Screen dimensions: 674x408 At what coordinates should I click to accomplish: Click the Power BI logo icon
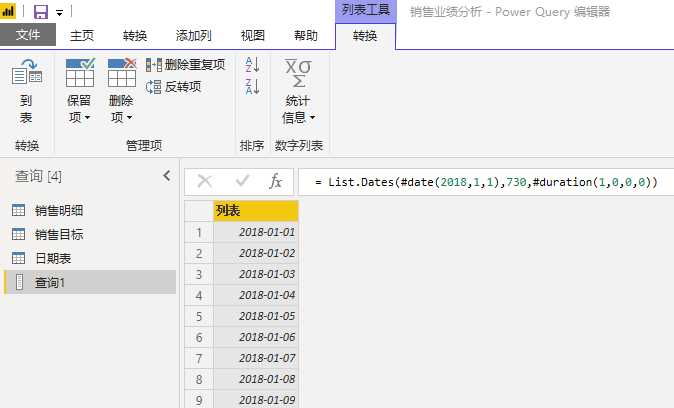pos(8,11)
